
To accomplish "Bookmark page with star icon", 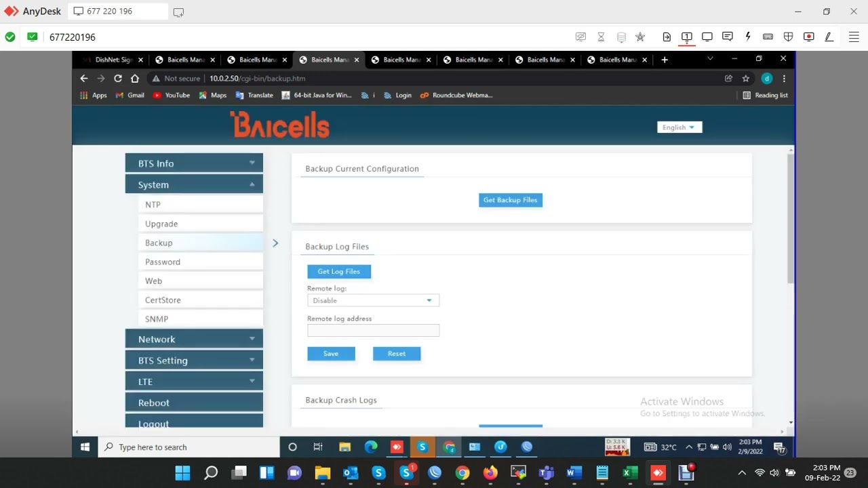I will point(745,79).
